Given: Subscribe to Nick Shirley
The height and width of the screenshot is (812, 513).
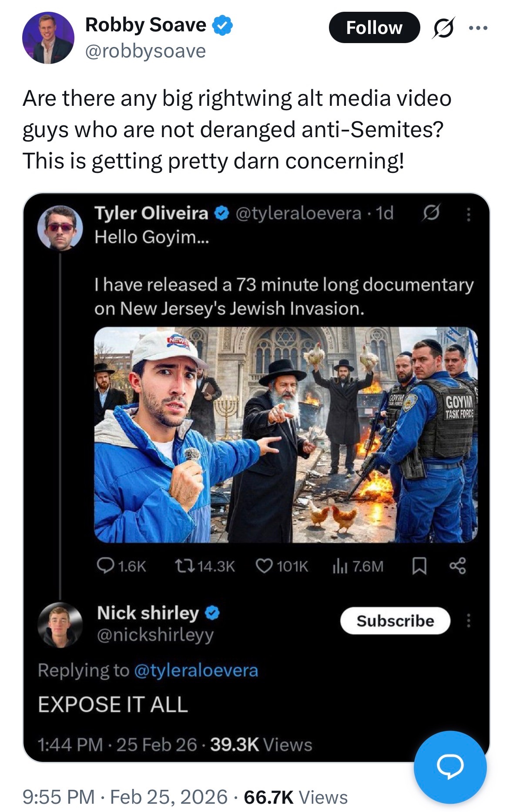Looking at the screenshot, I should coord(395,620).
